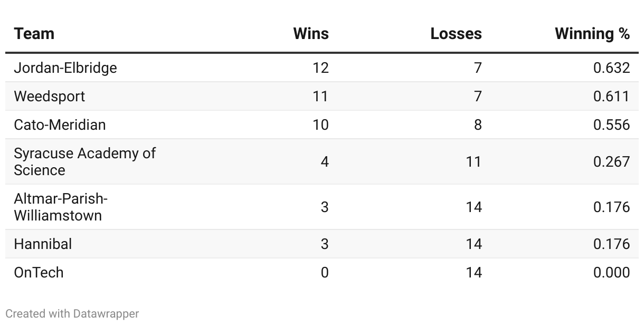Screen dimensions: 644x326
Task: Click Weedsport's 0.611 winning percentage
Action: (611, 97)
